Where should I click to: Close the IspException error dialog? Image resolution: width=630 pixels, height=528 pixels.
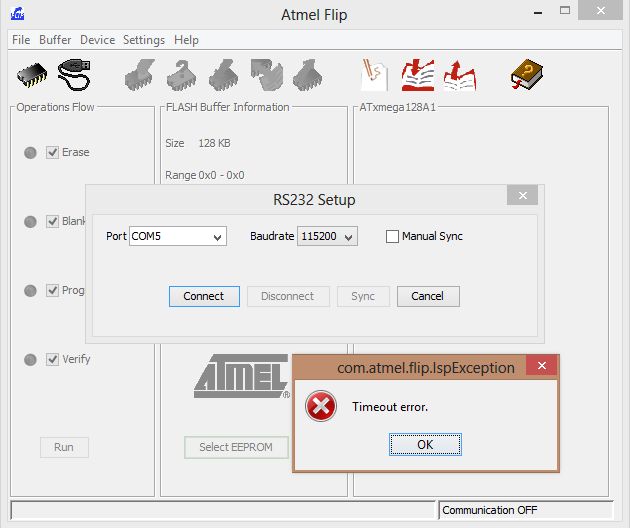(542, 365)
